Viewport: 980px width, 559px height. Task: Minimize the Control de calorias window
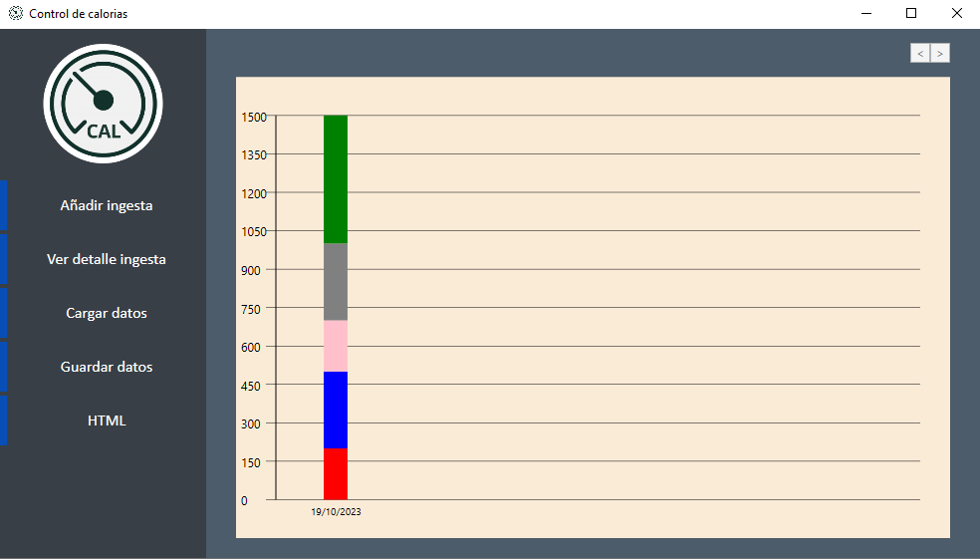pos(866,13)
